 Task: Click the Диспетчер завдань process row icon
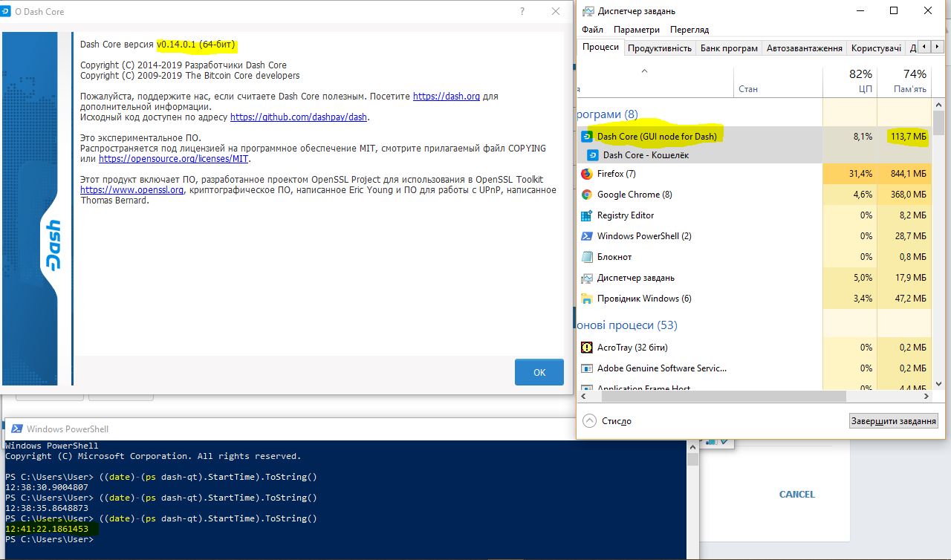586,278
